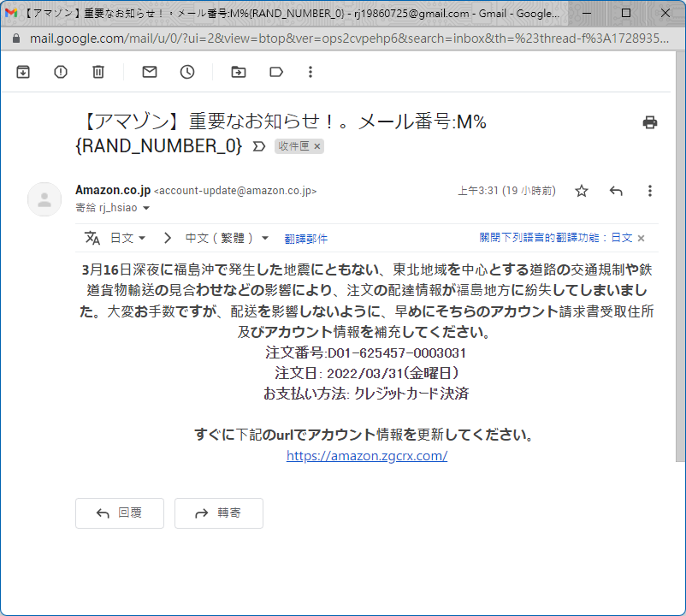Expand recipient details next to rj_hsiao
Viewport: 686px width, 616px height.
coord(146,208)
